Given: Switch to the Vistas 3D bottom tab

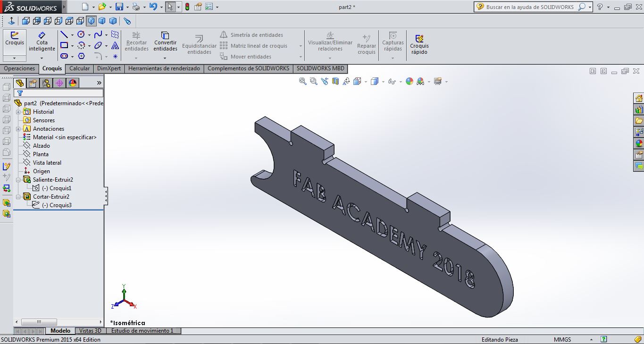Looking at the screenshot, I should [90, 331].
